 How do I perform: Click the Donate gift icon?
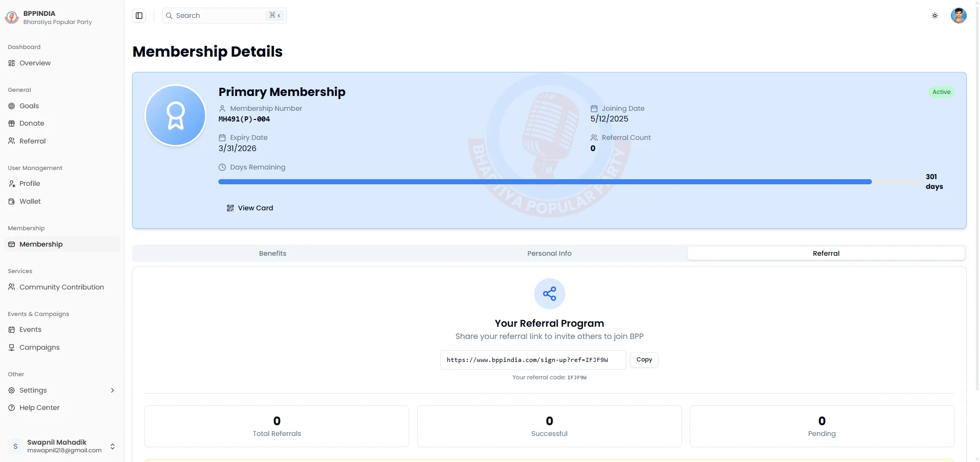point(12,124)
